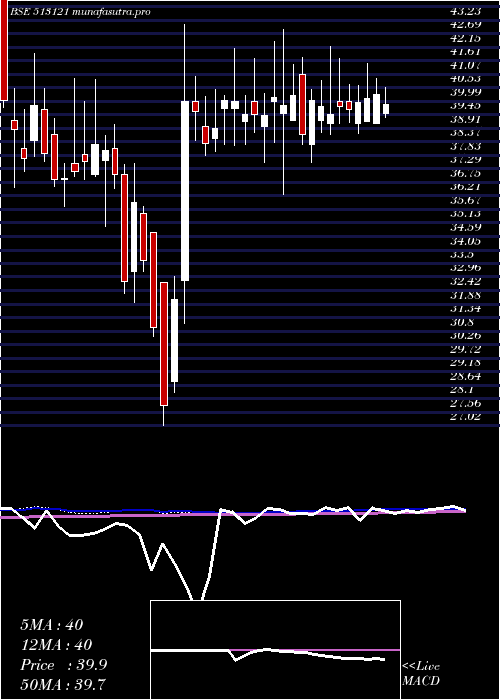Click the 28.1 price level label
500x700 pixels.
(461, 390)
